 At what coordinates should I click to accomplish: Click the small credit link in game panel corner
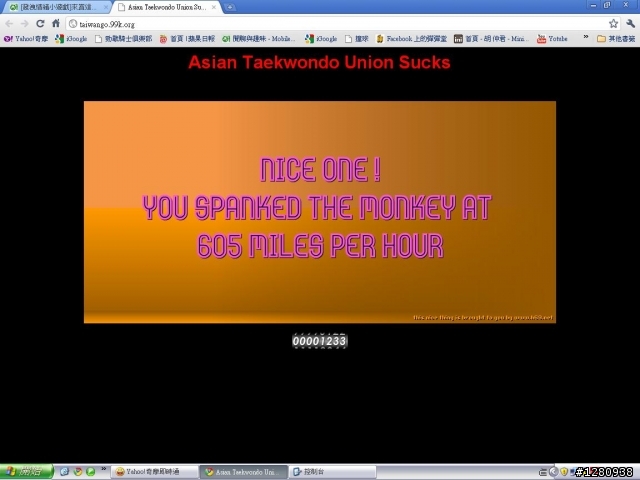pos(483,317)
